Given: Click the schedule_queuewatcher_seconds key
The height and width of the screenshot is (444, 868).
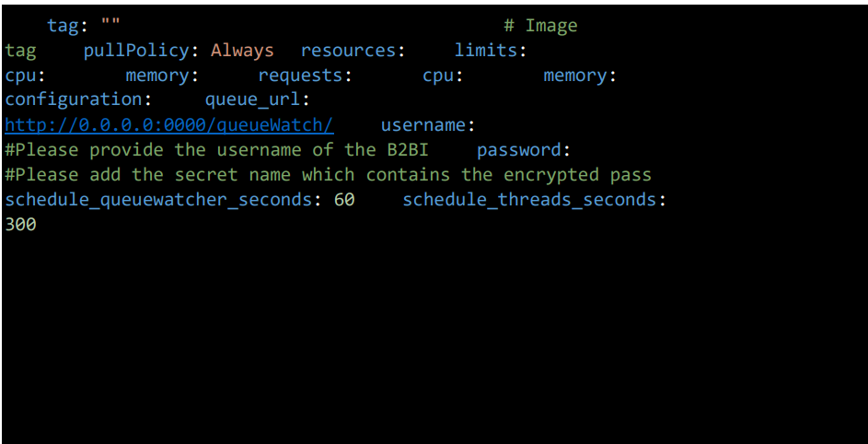Looking at the screenshot, I should coord(158,200).
